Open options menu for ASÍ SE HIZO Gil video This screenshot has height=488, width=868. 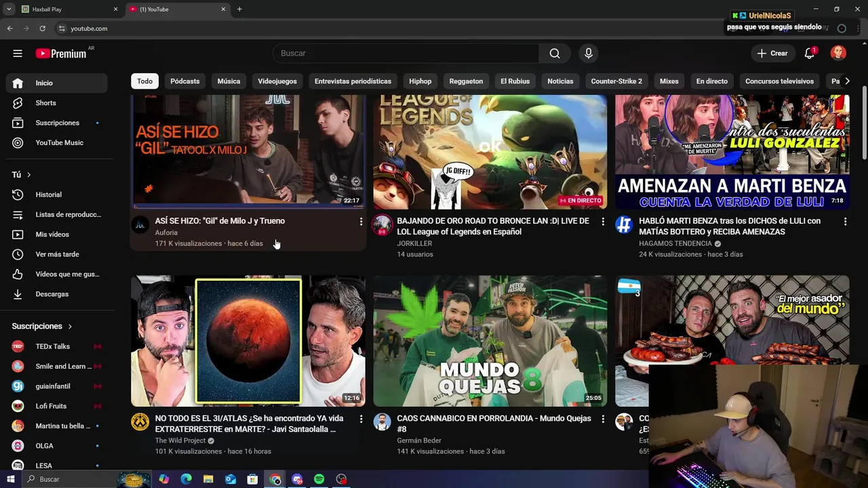pyautogui.click(x=361, y=222)
